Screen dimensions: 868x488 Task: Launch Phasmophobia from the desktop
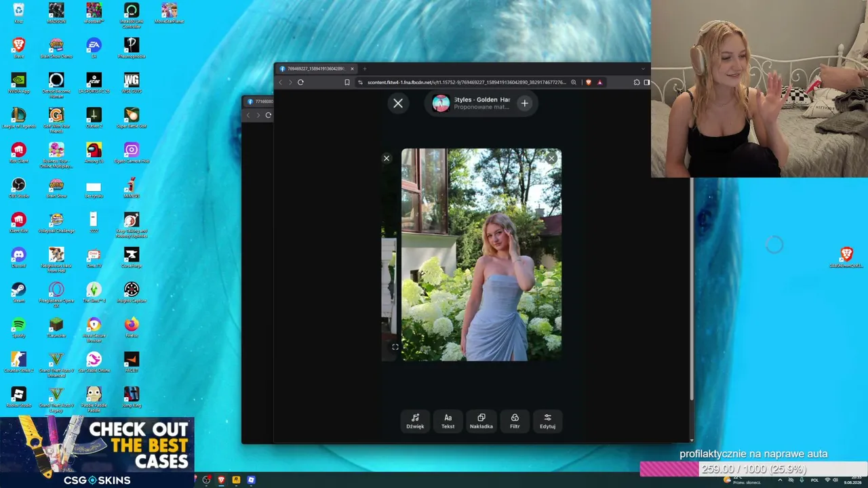click(x=132, y=47)
